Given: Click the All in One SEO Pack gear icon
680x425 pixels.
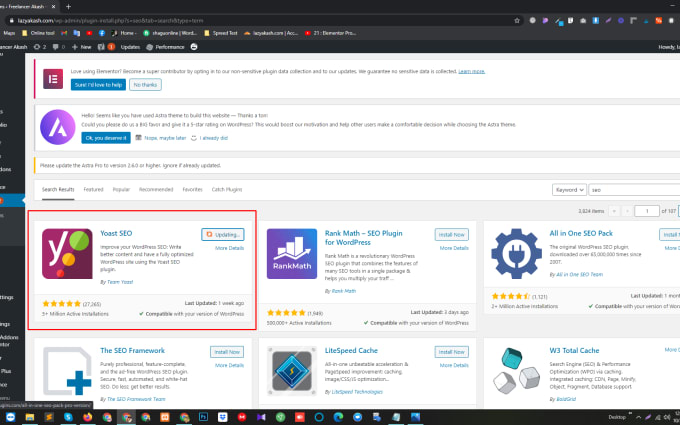Looking at the screenshot, I should [517, 254].
